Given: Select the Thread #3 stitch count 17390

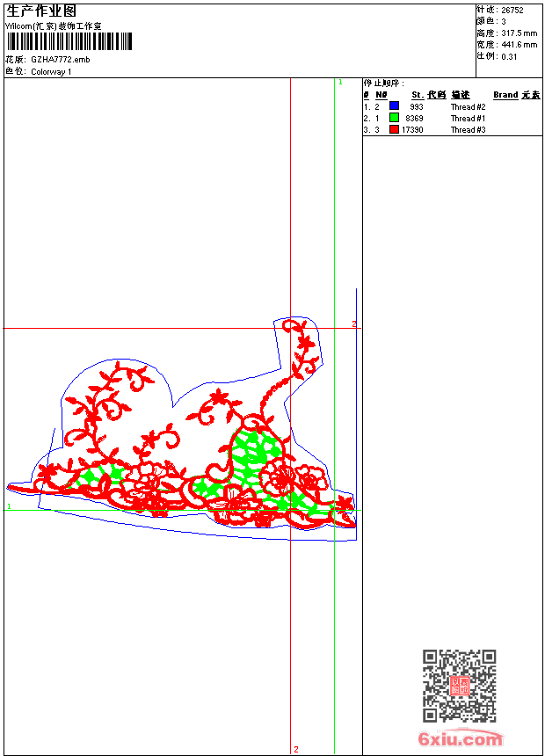Looking at the screenshot, I should (x=412, y=129).
